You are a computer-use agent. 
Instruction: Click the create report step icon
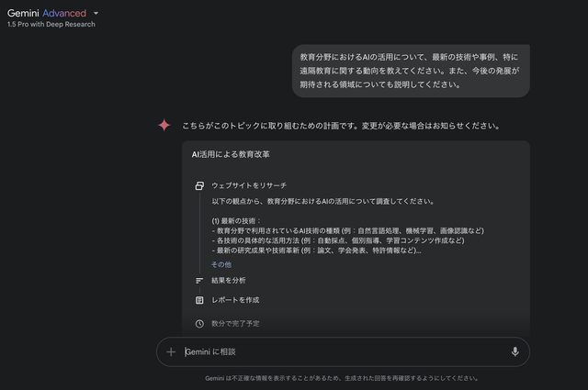(x=199, y=300)
